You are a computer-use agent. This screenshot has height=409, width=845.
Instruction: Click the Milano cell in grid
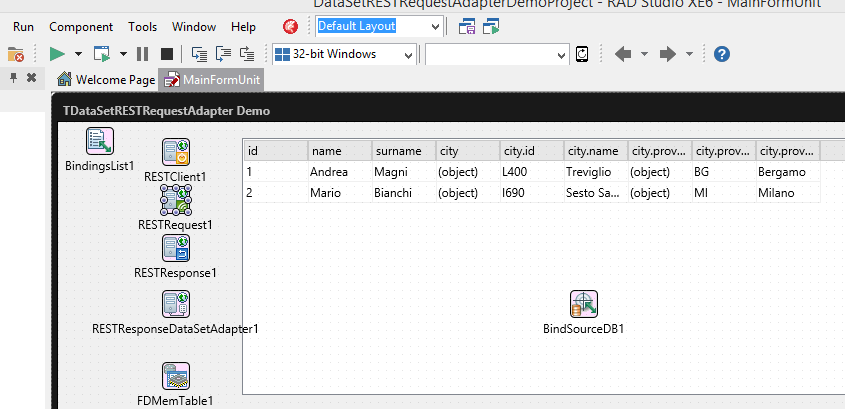click(x=788, y=193)
